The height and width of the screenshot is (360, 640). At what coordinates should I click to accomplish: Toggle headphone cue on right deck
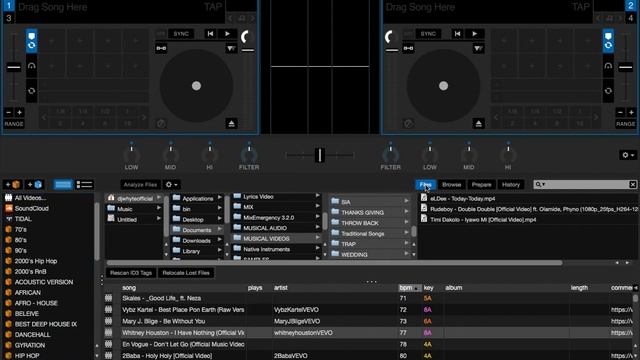point(608,66)
